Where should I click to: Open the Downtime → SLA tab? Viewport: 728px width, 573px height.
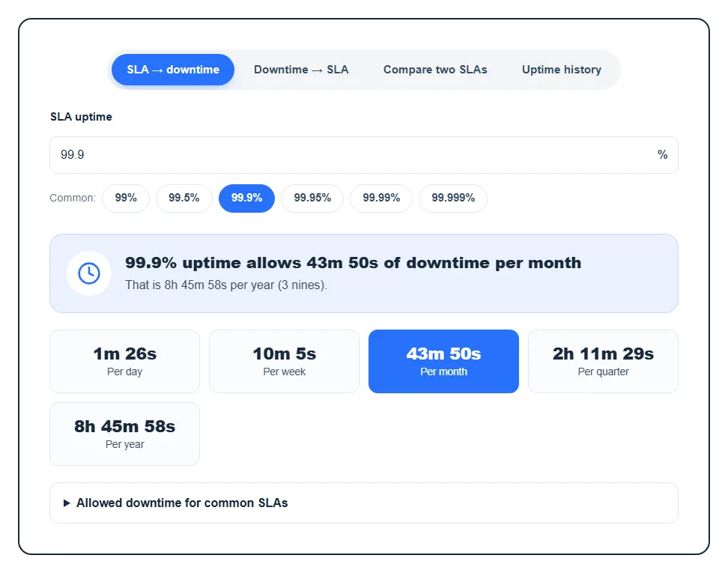(x=301, y=70)
